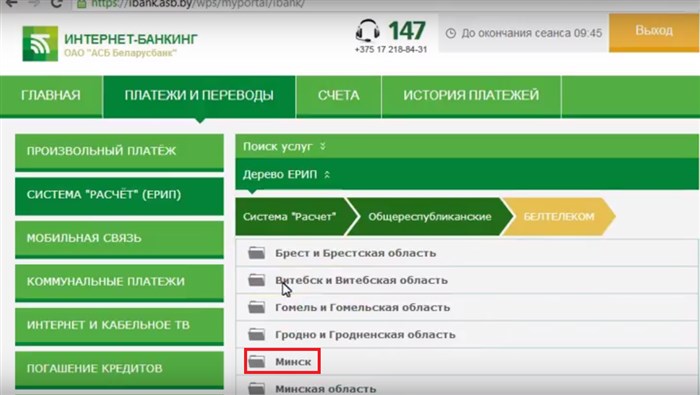Click the browser reload icon
Image resolution: width=700 pixels, height=395 pixels.
[56, 4]
